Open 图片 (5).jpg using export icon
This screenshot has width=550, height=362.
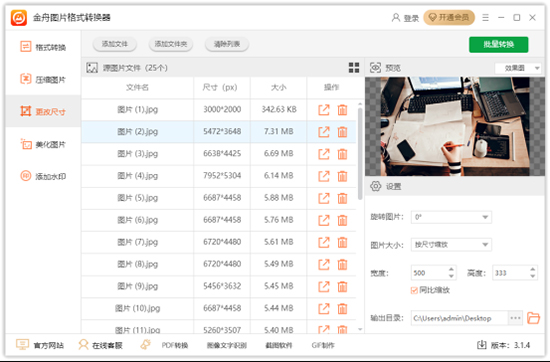(324, 198)
